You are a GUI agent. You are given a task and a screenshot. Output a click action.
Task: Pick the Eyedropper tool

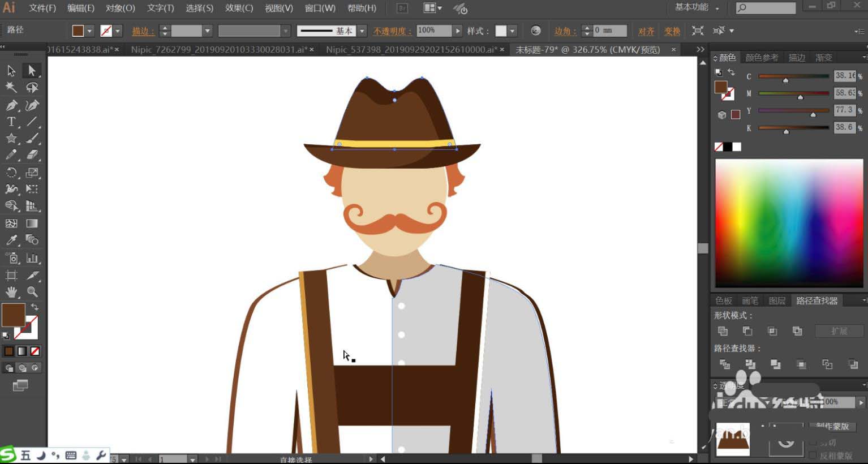pyautogui.click(x=11, y=240)
